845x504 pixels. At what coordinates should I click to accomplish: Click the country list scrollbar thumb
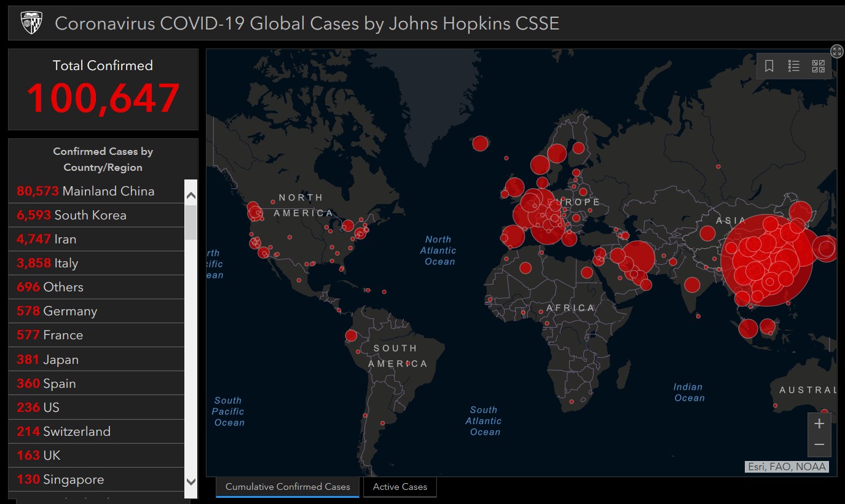point(191,222)
